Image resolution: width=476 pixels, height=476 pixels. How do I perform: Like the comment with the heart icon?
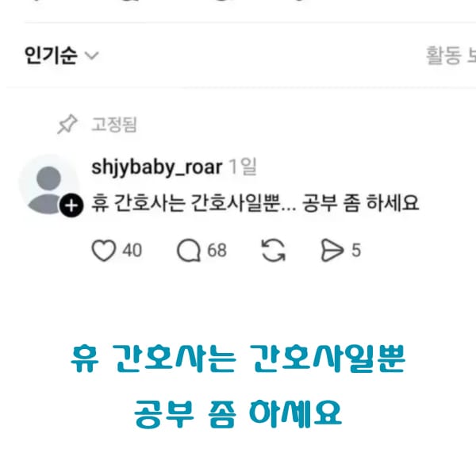[x=103, y=251]
